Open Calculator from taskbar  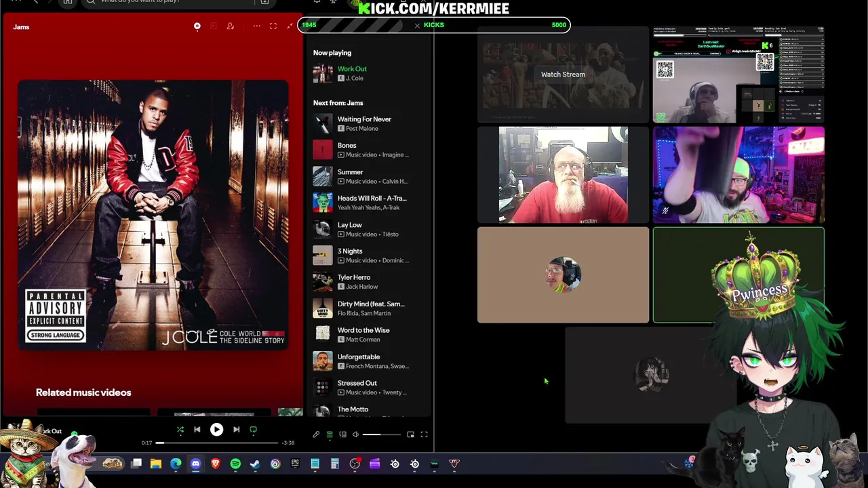click(x=334, y=464)
